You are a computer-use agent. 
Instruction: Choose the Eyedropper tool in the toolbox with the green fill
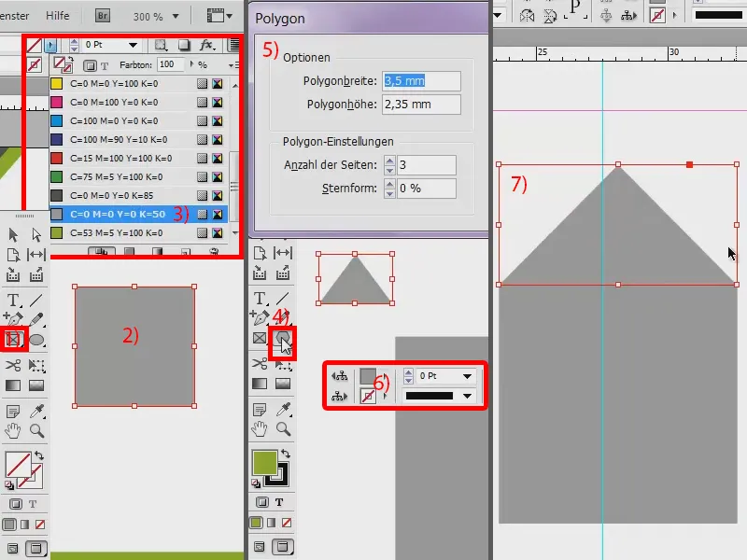tap(284, 409)
